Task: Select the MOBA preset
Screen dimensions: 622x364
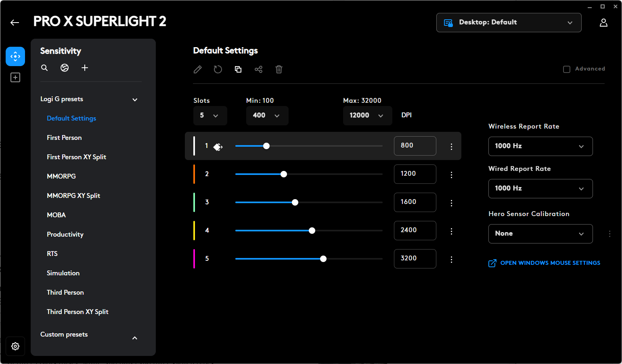Action: (x=56, y=215)
